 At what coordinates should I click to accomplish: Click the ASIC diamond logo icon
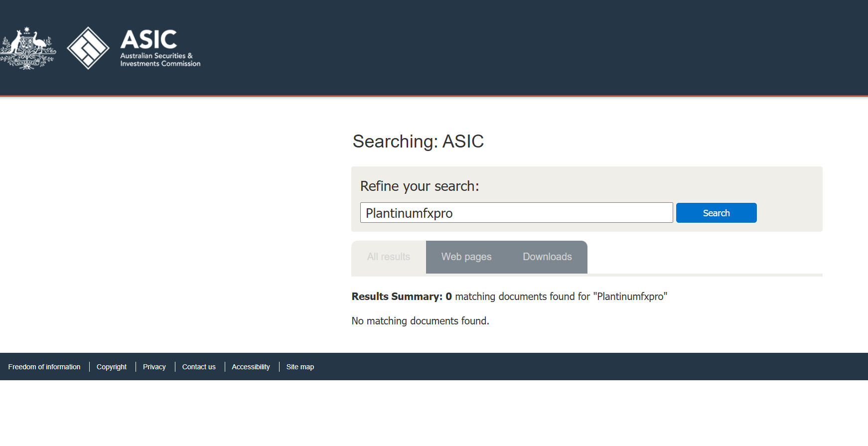(88, 48)
